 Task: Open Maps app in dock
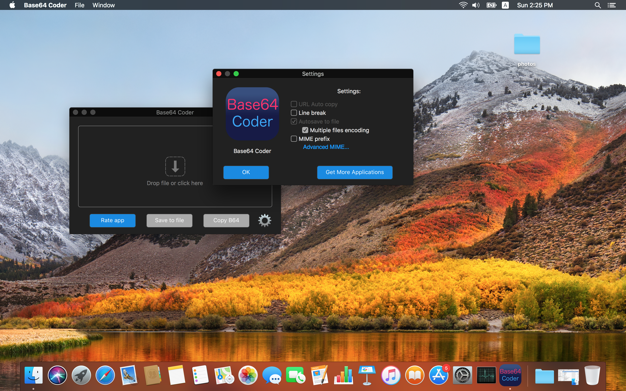point(224,375)
